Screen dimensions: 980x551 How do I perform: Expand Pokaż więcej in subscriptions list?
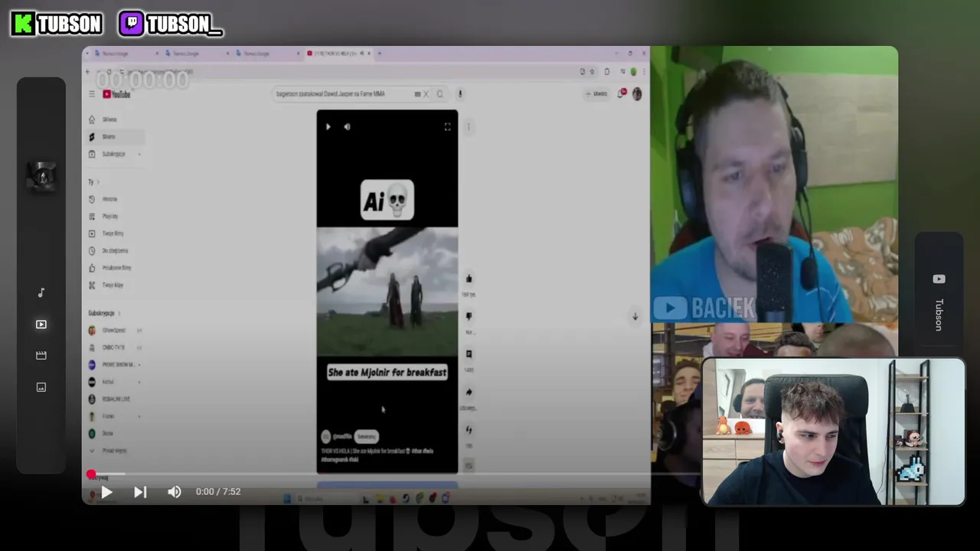[115, 451]
